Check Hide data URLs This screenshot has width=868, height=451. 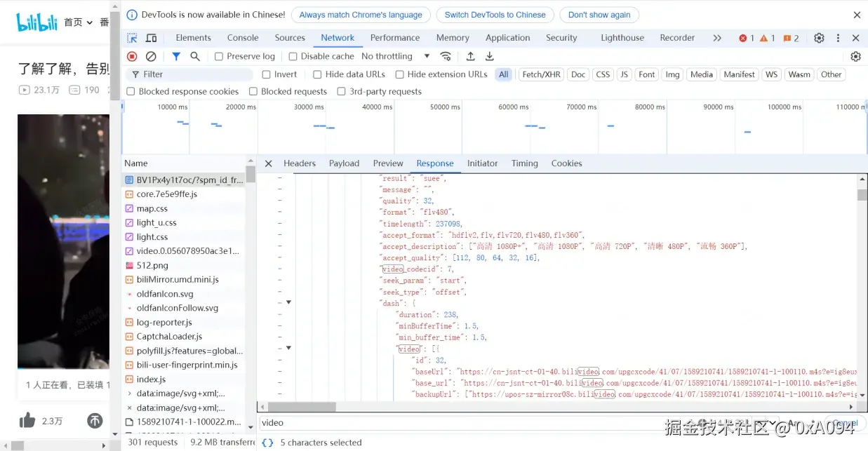click(317, 74)
